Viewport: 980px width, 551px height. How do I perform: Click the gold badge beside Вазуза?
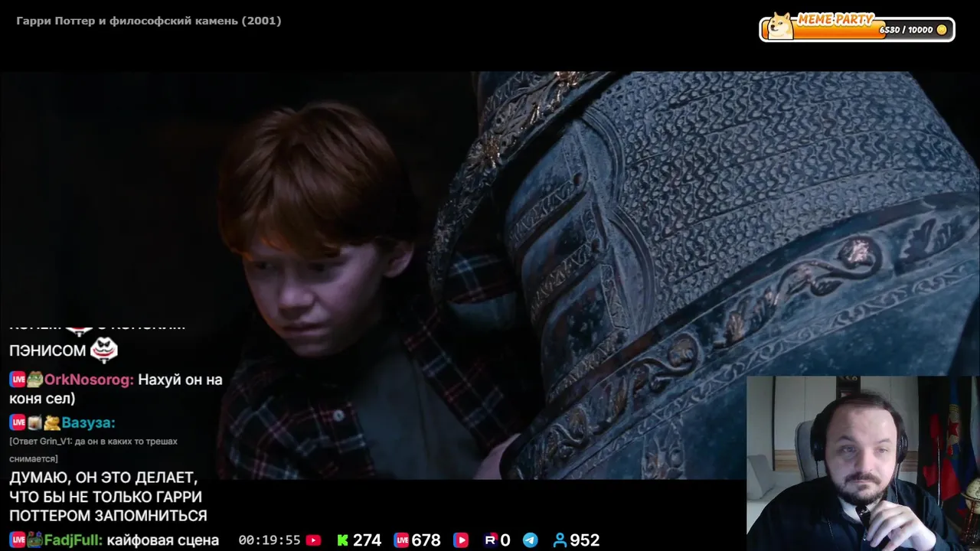(52, 422)
